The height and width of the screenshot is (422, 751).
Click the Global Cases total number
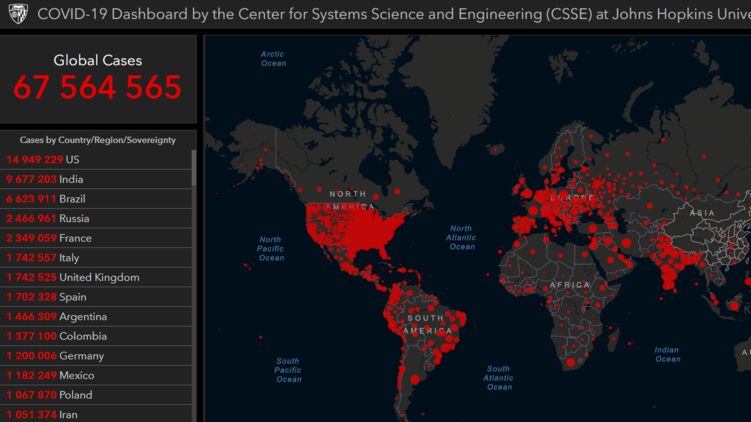pyautogui.click(x=97, y=88)
